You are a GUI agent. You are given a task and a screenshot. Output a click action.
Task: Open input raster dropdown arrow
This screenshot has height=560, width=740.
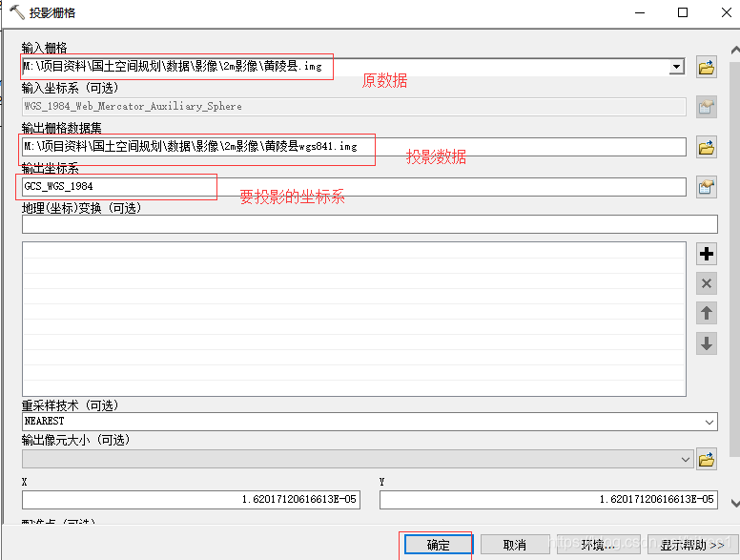[677, 67]
